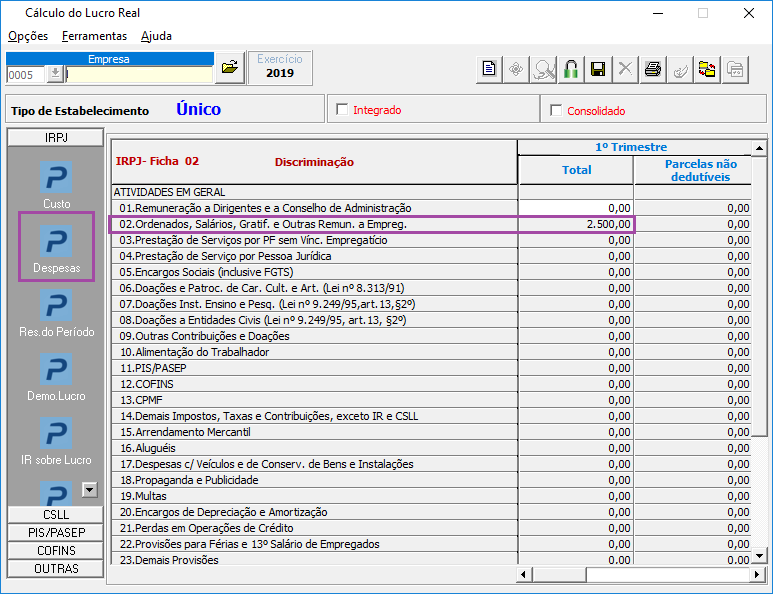Click the green padlock toolbar icon
Viewport: 773px width, 594px height.
[571, 69]
